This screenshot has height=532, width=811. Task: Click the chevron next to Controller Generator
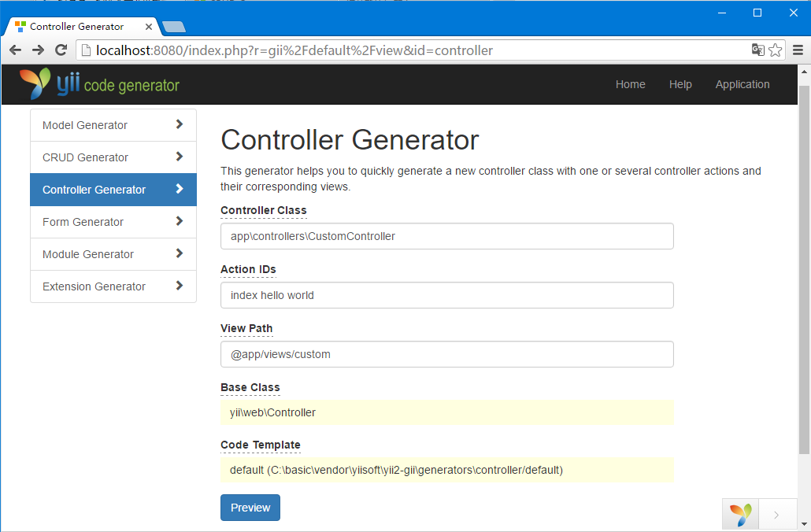click(180, 189)
